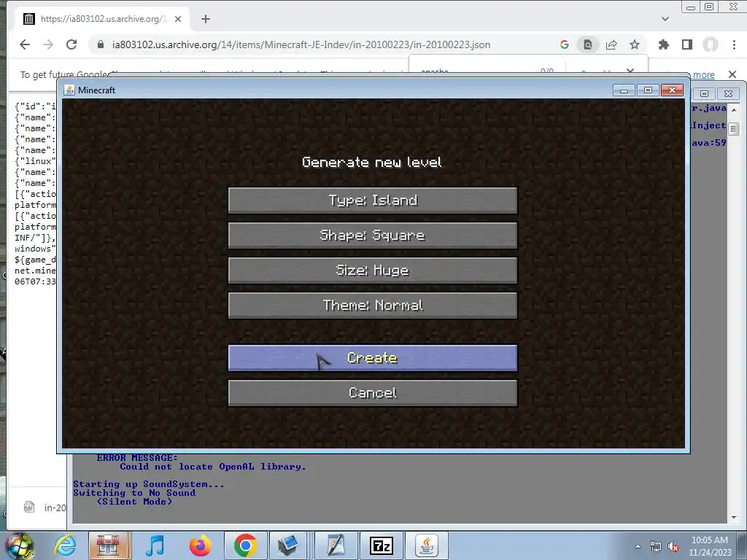This screenshot has width=747, height=560.
Task: Click the more link in infobar
Action: pyautogui.click(x=704, y=75)
